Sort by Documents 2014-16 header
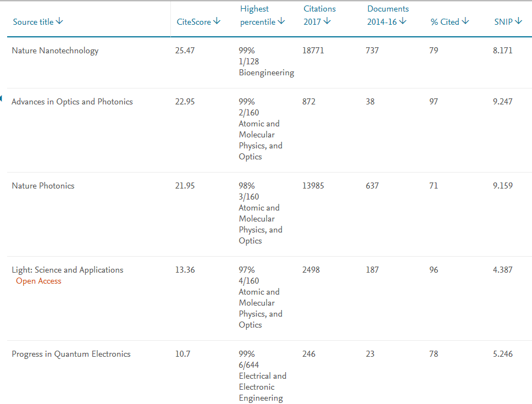The image size is (532, 404). 388,15
